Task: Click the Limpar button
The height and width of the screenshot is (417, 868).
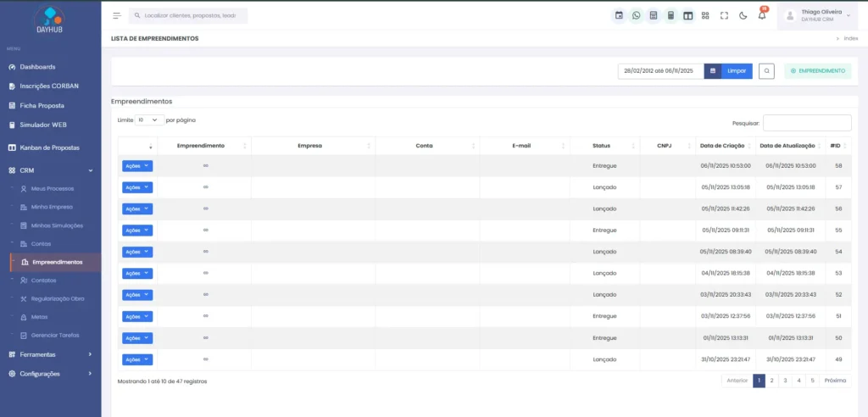Action: coord(737,71)
